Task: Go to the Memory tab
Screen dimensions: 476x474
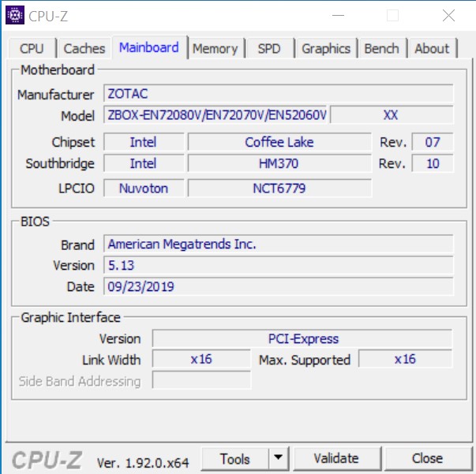Action: [x=216, y=48]
